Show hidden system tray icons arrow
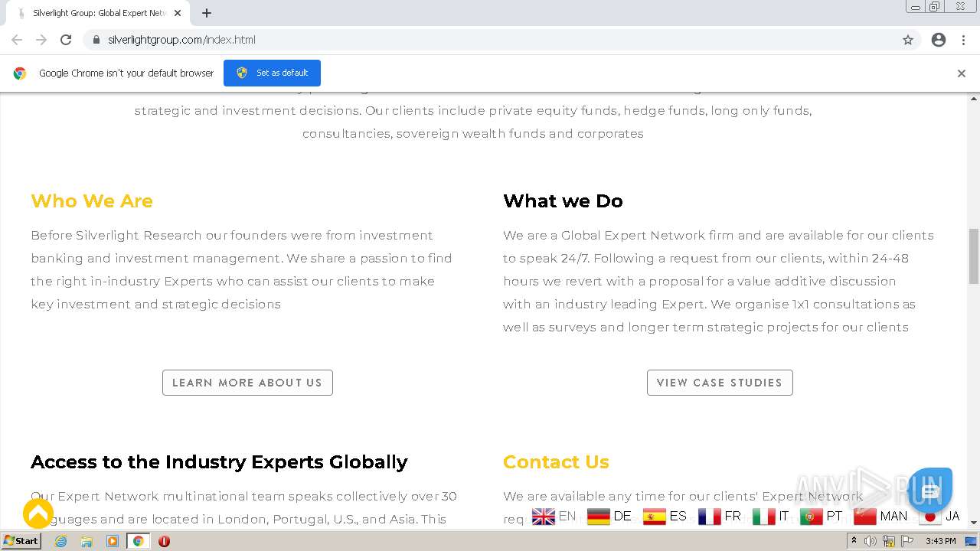The height and width of the screenshot is (551, 980). pos(854,541)
